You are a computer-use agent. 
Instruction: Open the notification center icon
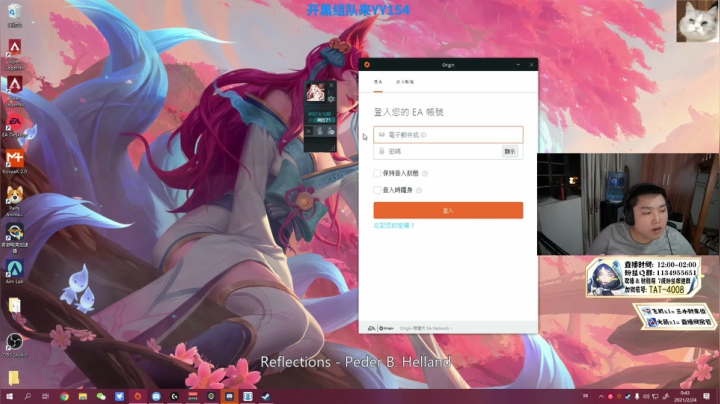[707, 396]
